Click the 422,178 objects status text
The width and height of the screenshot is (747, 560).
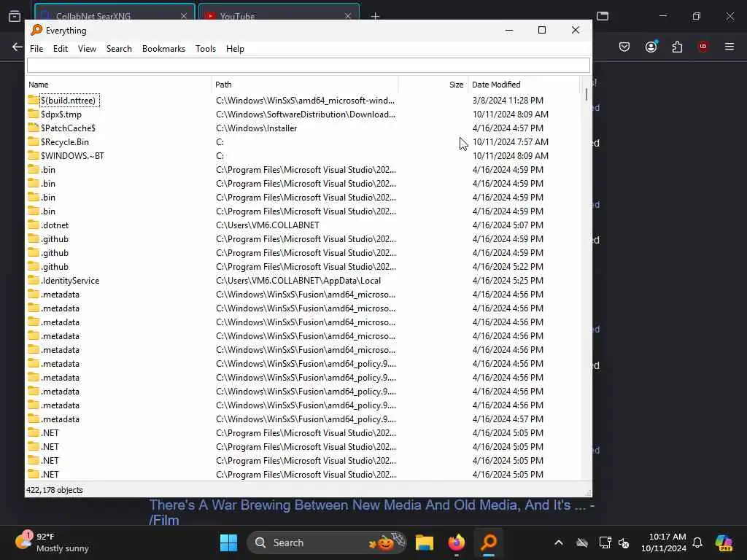point(54,490)
